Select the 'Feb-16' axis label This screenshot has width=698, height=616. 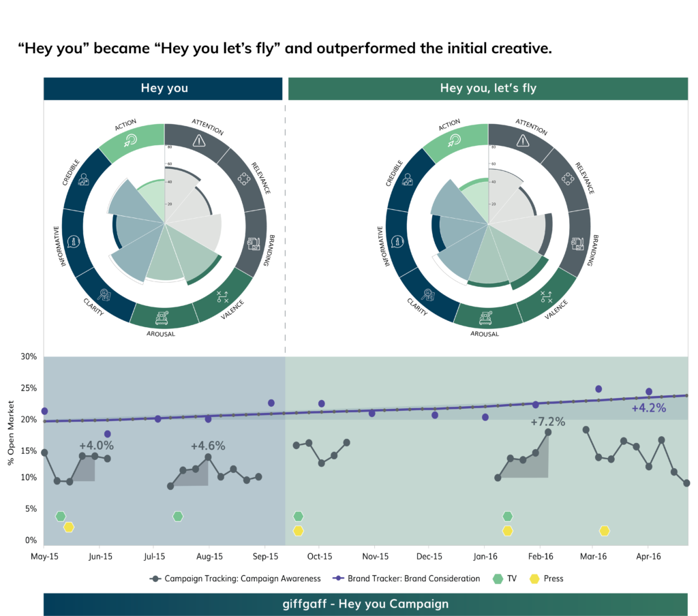(541, 556)
